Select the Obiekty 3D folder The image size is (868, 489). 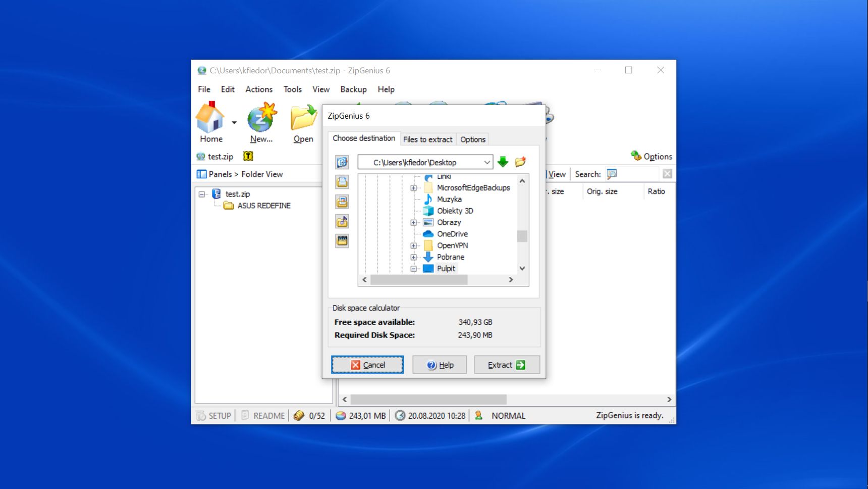455,211
